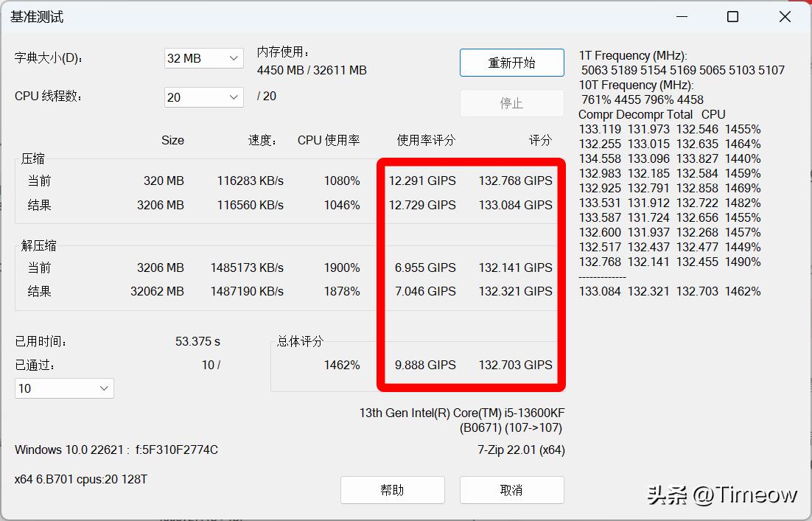
Task: Open 帮助 for benchmark help
Action: pyautogui.click(x=392, y=490)
